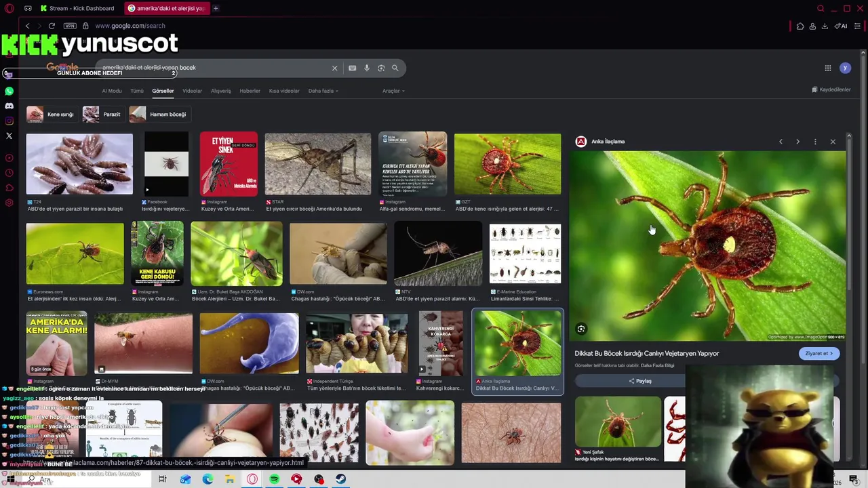Open Opera extensions cube icon

pos(800,26)
